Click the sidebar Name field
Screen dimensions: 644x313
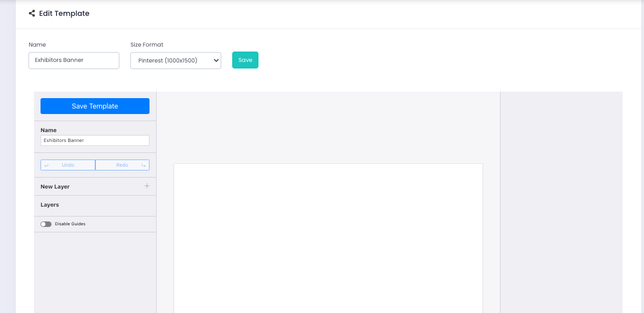[x=95, y=140]
